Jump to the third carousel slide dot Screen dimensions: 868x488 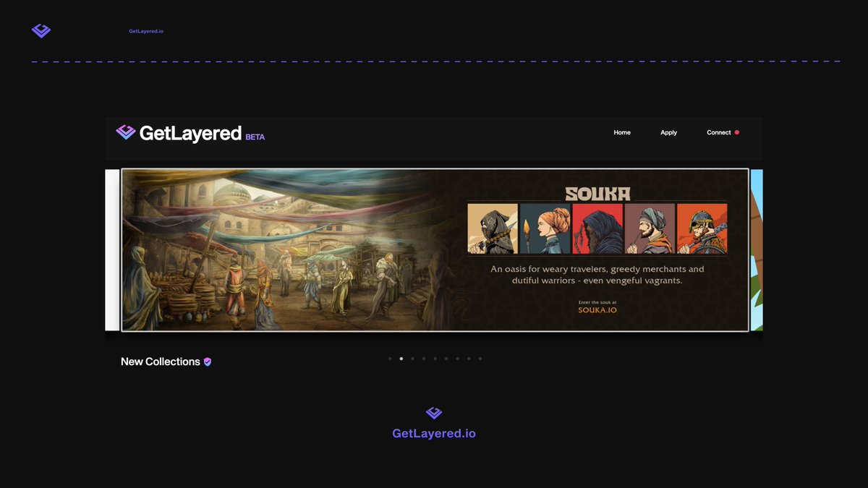click(412, 359)
